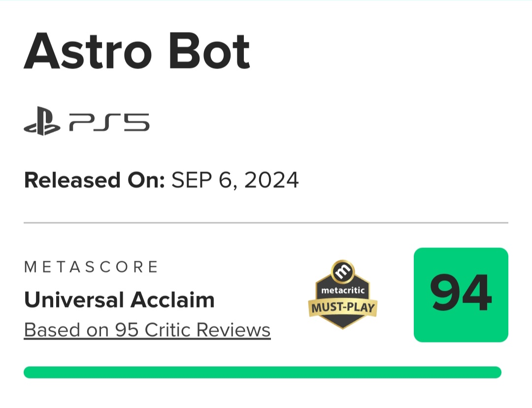
Task: Open the Based on 95 Critic Reviews link
Action: pos(147,330)
